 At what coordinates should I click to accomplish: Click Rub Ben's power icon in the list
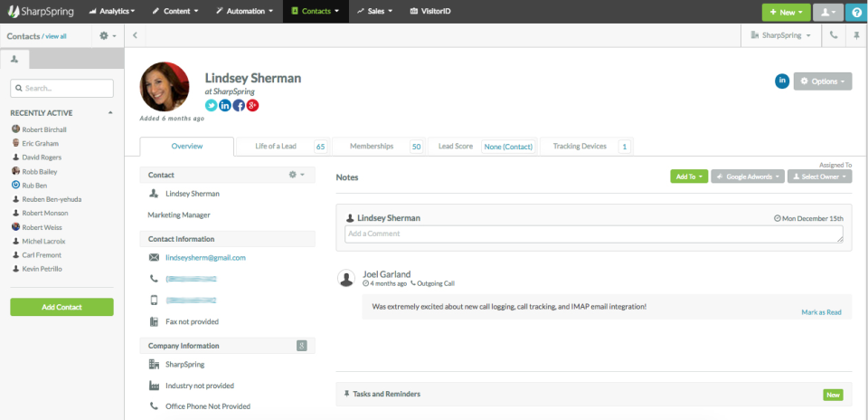(15, 185)
